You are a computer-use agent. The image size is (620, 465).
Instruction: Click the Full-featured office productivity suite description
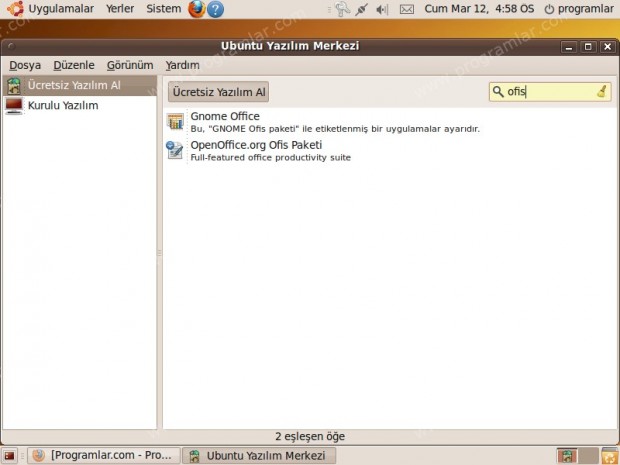click(270, 157)
